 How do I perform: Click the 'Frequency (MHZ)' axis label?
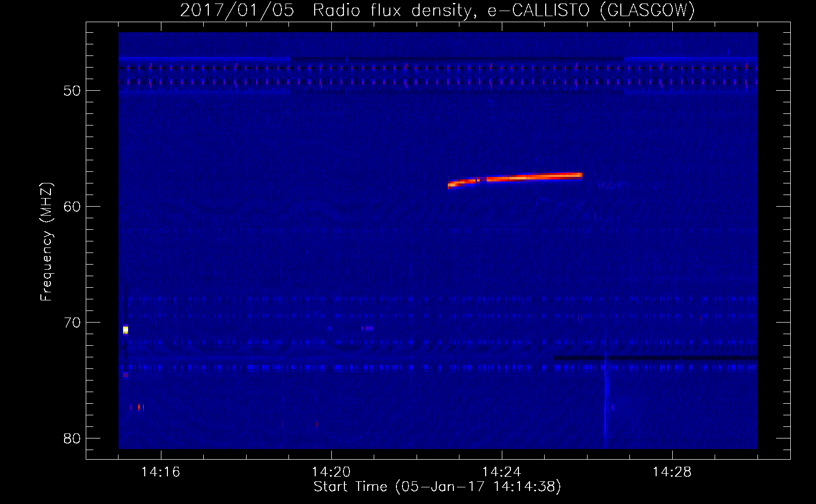[46, 242]
